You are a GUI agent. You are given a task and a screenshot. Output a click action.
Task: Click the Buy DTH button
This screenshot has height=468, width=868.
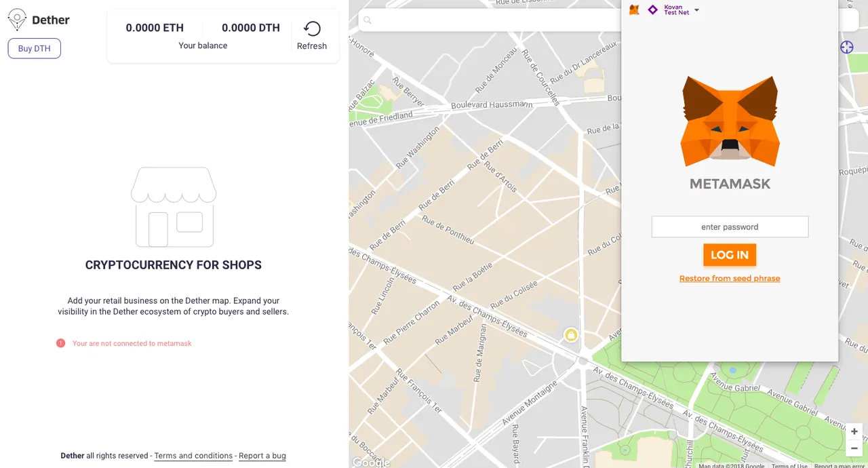35,48
